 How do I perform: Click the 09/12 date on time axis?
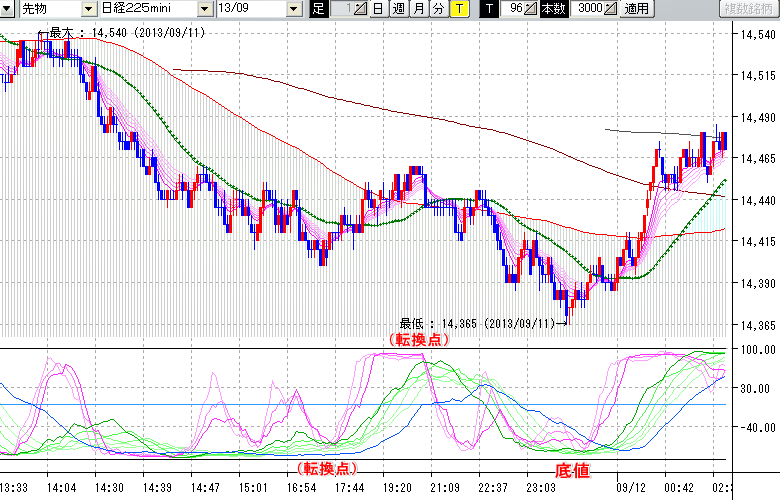[631, 489]
